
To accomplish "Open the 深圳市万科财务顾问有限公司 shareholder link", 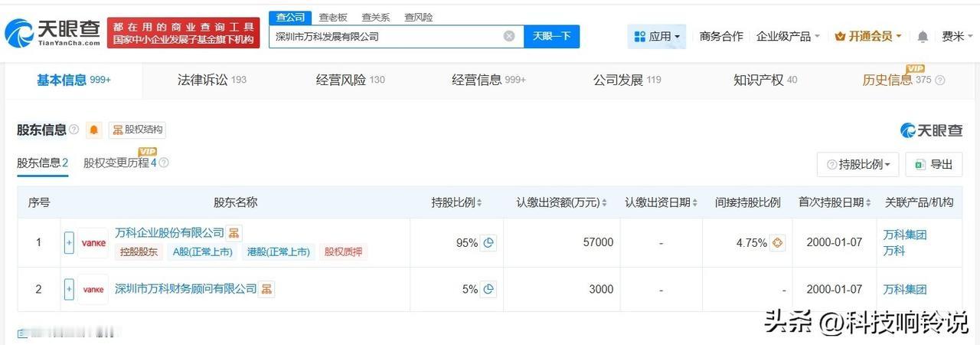I will tap(185, 289).
